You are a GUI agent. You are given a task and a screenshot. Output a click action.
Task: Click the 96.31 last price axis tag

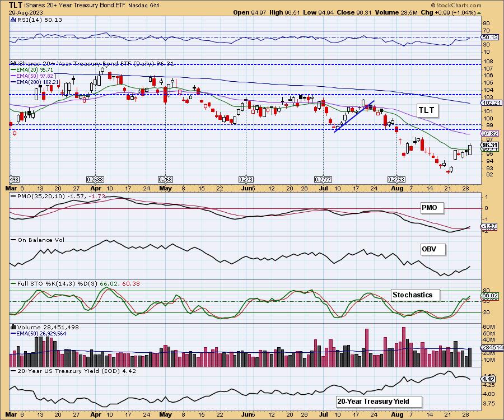490,145
